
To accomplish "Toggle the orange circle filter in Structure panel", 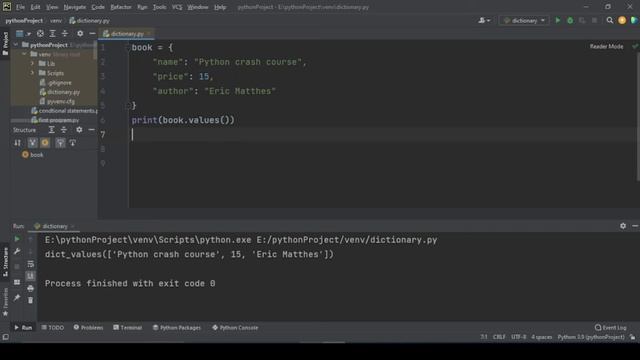I will tap(45, 142).
